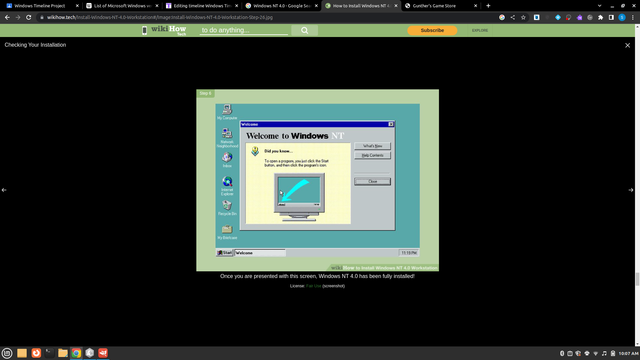This screenshot has height=360, width=640.
Task: Click the taskbar clock showing 10:07 AM
Action: coord(628,353)
